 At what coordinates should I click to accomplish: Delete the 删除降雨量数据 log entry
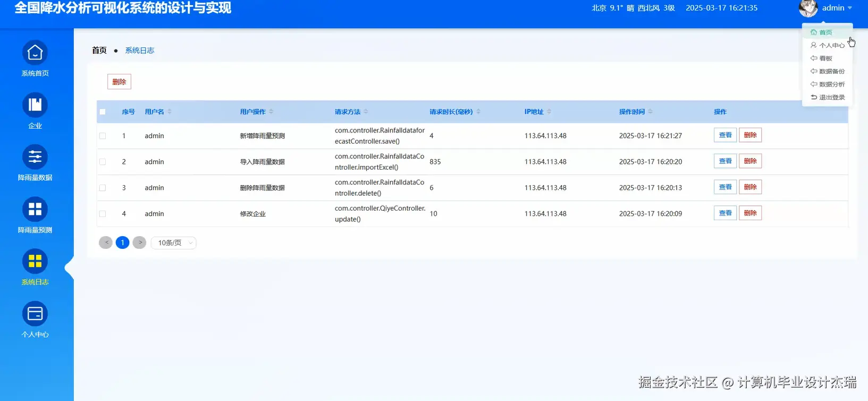(x=750, y=187)
